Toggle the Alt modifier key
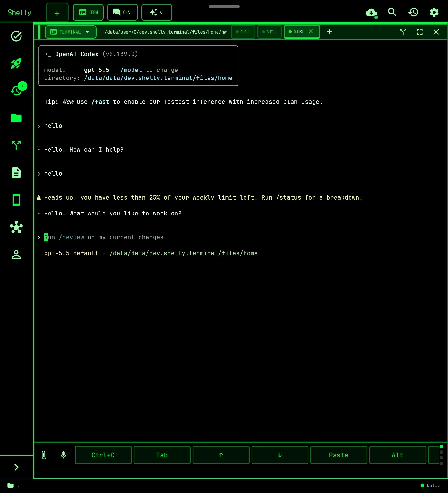The image size is (448, 493). [x=398, y=455]
